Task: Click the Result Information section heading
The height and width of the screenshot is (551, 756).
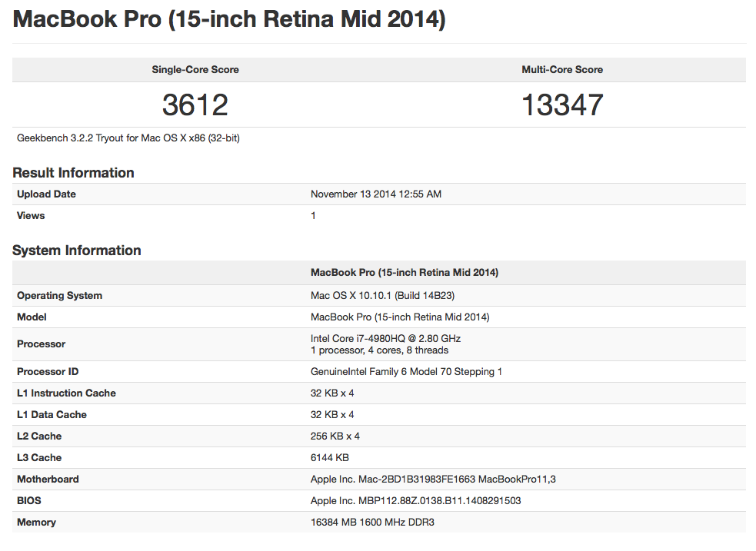Action: 73,172
